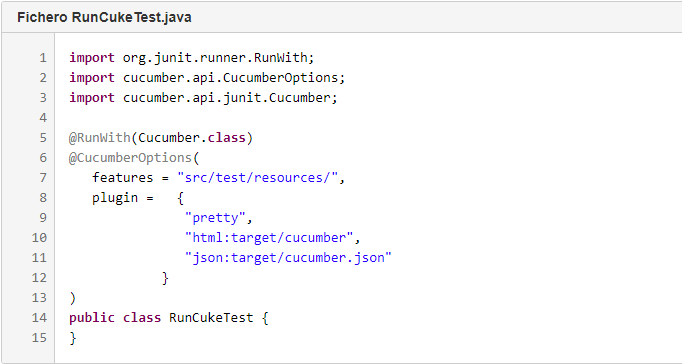Click 'cucumber.api.junit.Cucumber' import text
Screen dimensions: 682x364
[x=226, y=97]
